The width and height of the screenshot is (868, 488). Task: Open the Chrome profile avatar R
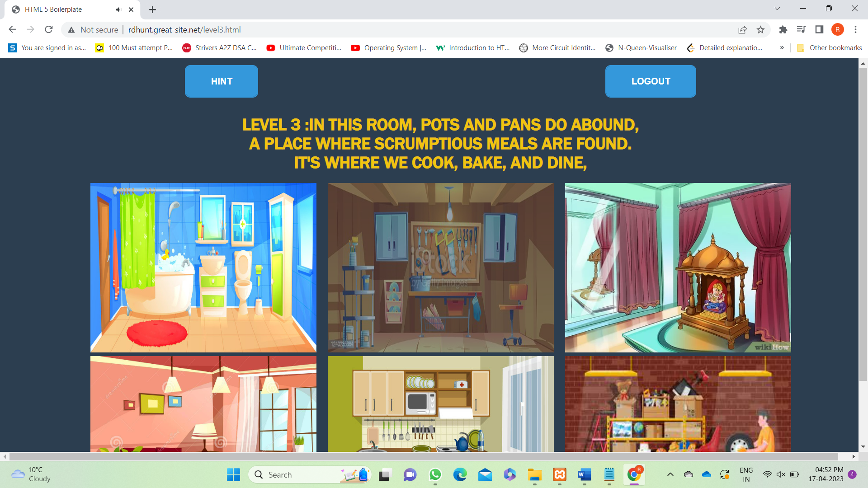click(837, 29)
